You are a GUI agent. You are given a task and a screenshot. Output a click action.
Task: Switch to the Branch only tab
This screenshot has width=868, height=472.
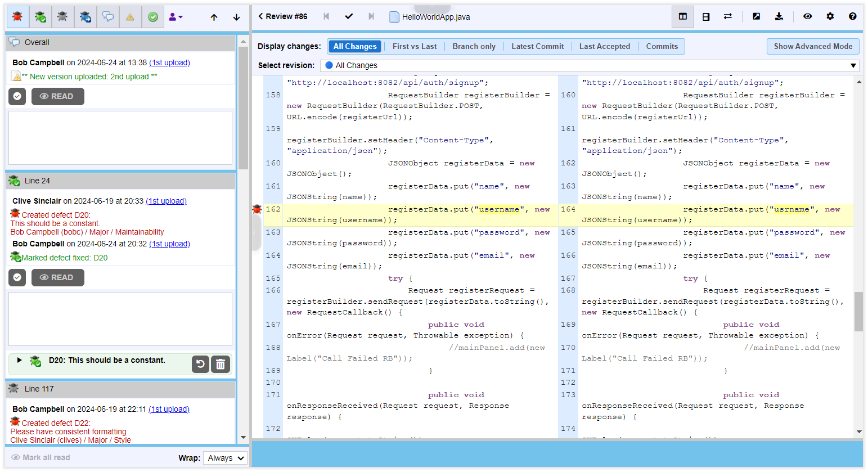474,46
